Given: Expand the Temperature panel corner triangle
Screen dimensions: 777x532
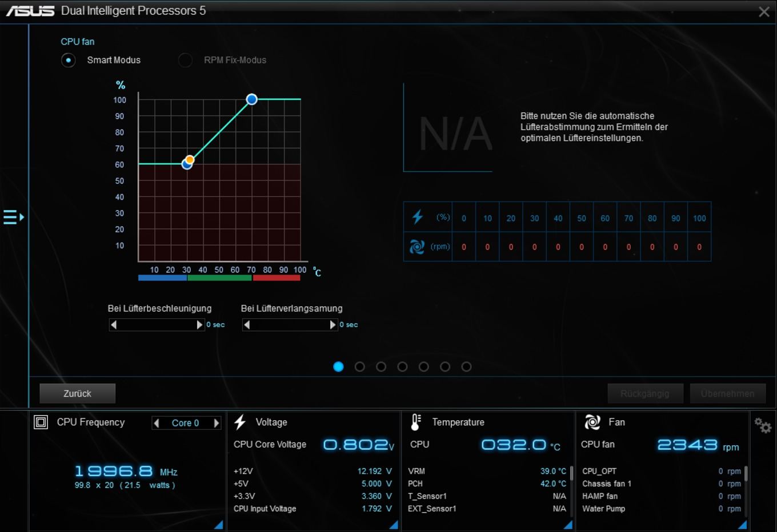Looking at the screenshot, I should [568, 525].
